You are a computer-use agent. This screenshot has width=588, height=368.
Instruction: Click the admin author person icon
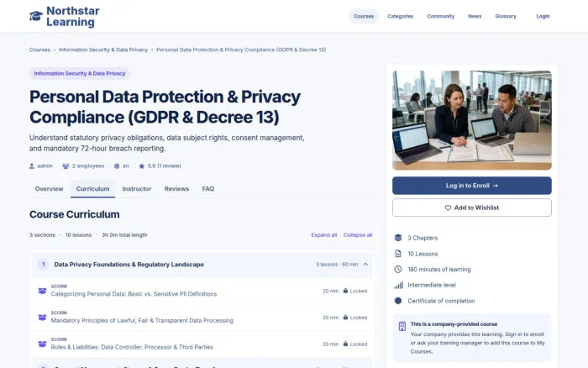[x=32, y=166]
